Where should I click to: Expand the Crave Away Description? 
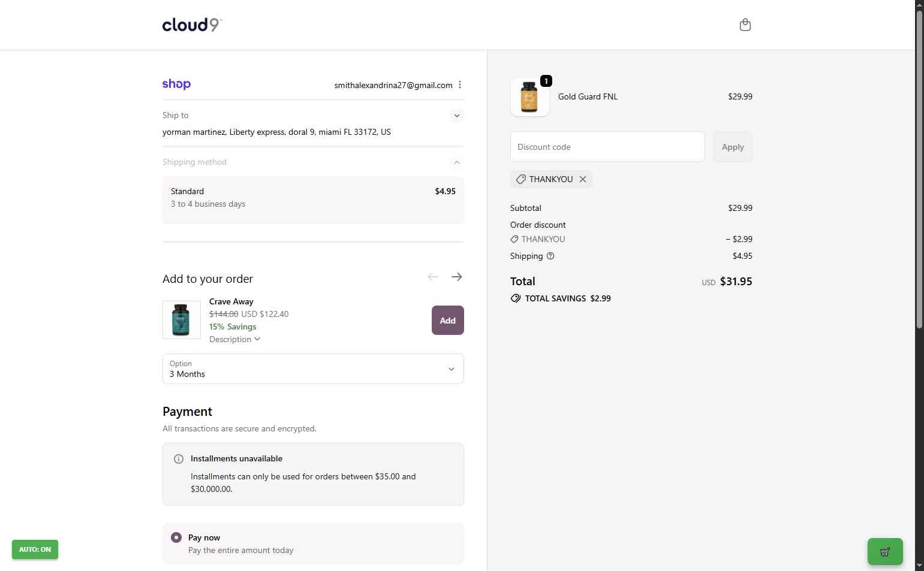(x=234, y=339)
